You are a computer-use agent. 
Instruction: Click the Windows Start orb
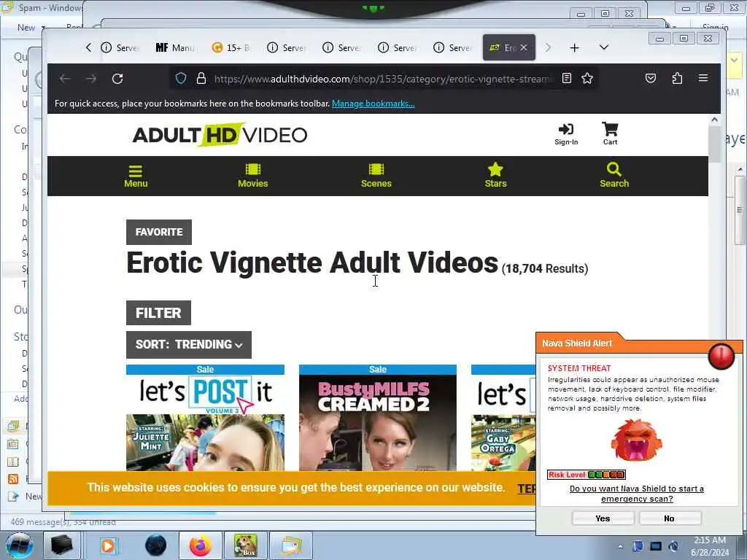[x=20, y=545]
